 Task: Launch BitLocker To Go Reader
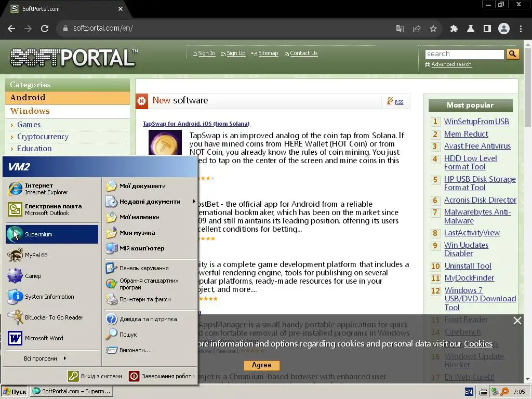point(52,317)
